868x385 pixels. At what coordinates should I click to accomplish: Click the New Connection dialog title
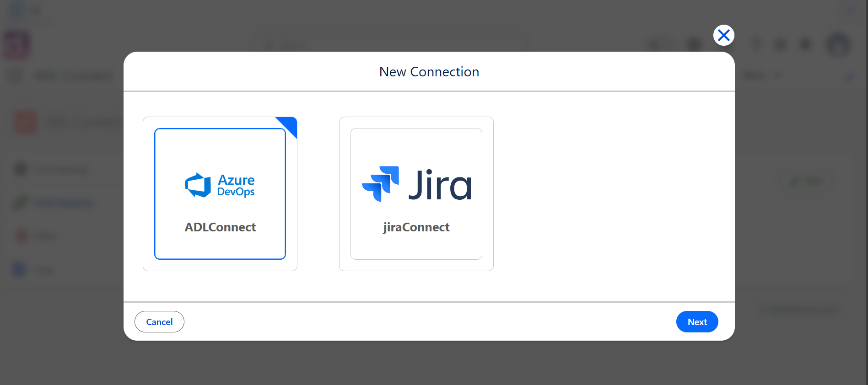point(429,72)
